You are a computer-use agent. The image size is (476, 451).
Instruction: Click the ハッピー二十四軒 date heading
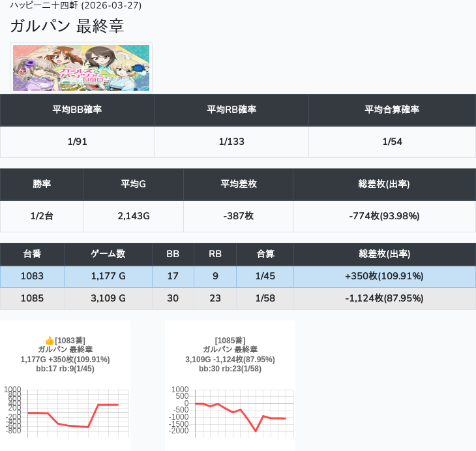[x=76, y=6]
